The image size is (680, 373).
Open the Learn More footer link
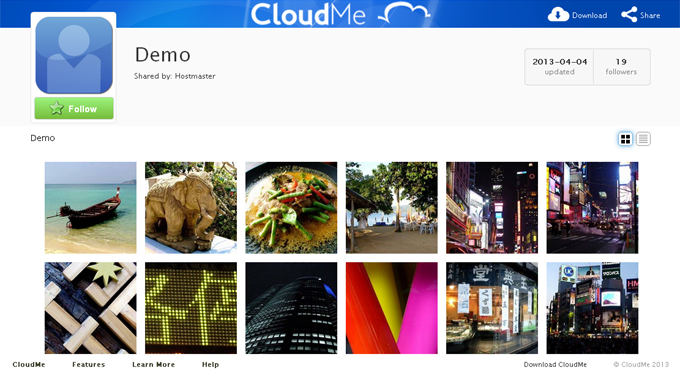pos(154,364)
